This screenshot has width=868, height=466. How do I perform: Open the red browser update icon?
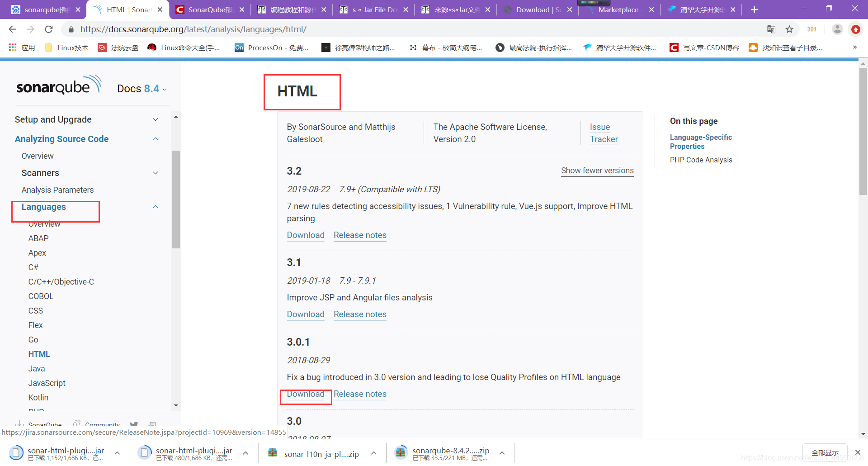pyautogui.click(x=855, y=29)
